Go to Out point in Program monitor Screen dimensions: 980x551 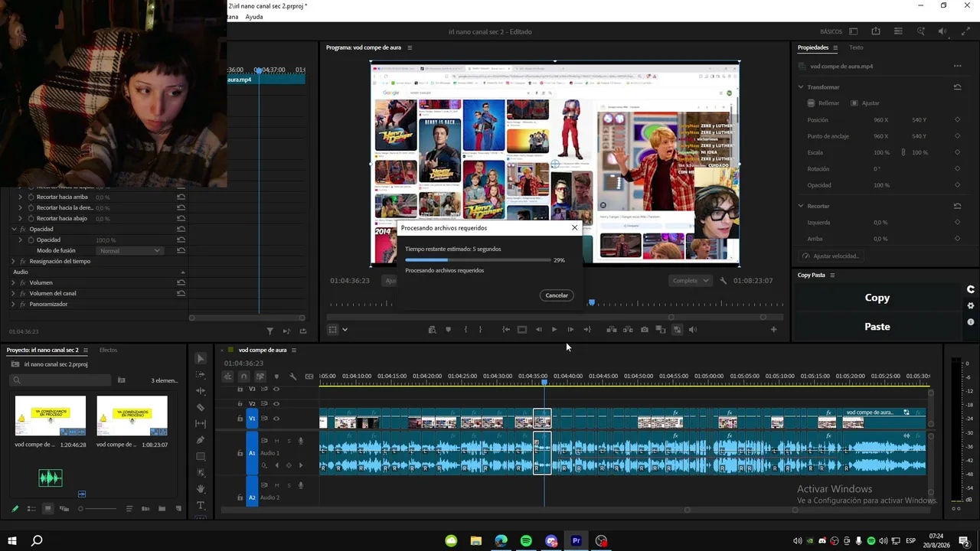tap(587, 330)
